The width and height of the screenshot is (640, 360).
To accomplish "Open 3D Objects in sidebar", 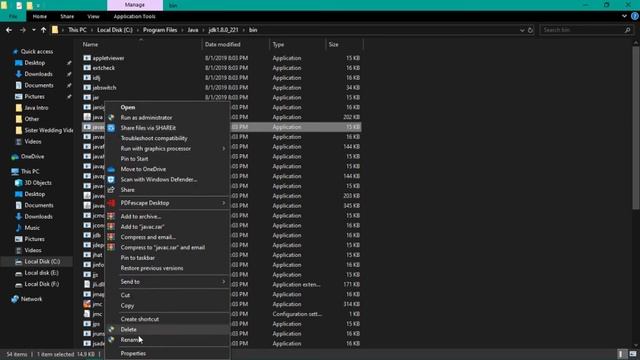I will click(38, 183).
